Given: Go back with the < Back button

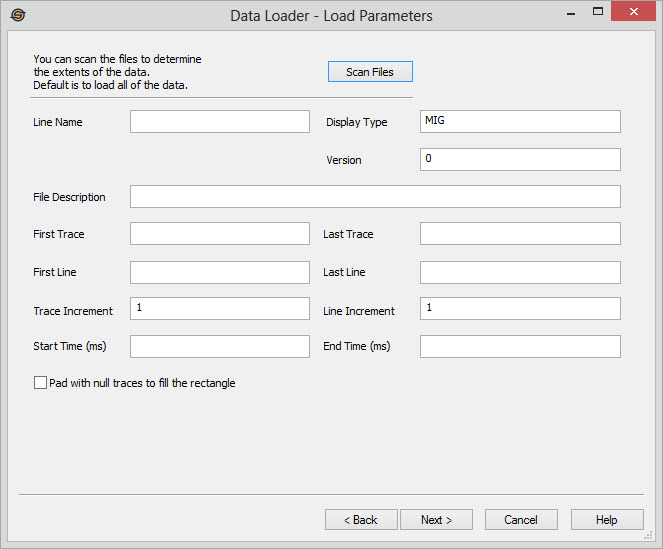Looking at the screenshot, I should point(361,520).
